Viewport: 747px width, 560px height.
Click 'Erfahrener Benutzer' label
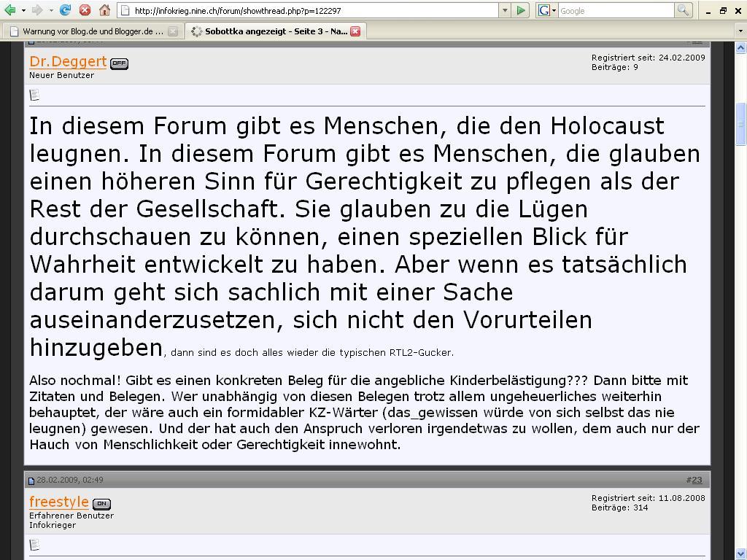71,516
